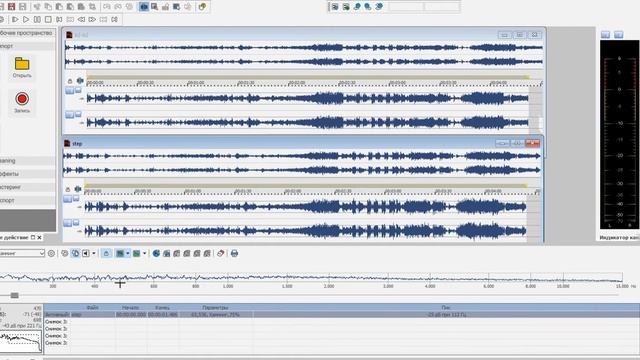This screenshot has width=640, height=360.
Task: Toggle first channel button of step window top track
Action: coord(67,199)
